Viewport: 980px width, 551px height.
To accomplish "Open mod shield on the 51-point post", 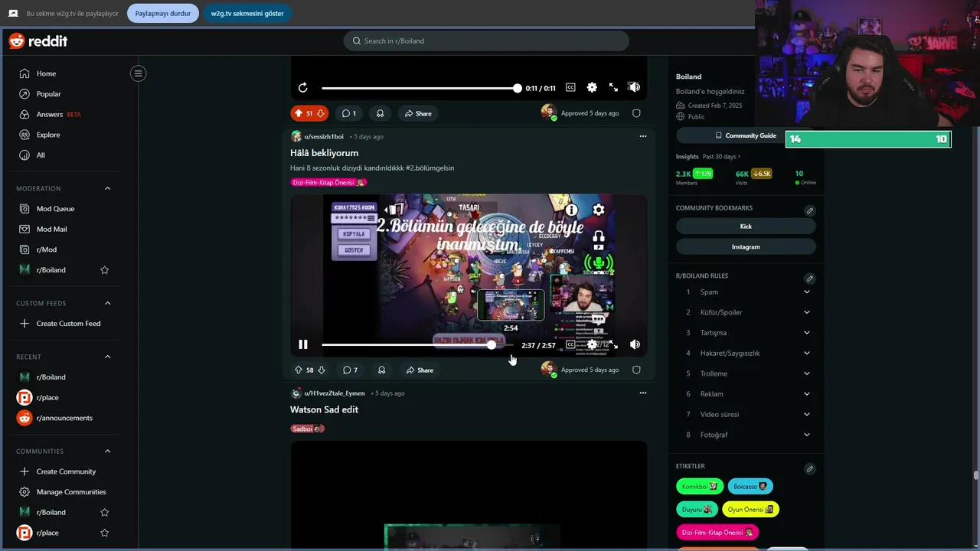I will (636, 113).
